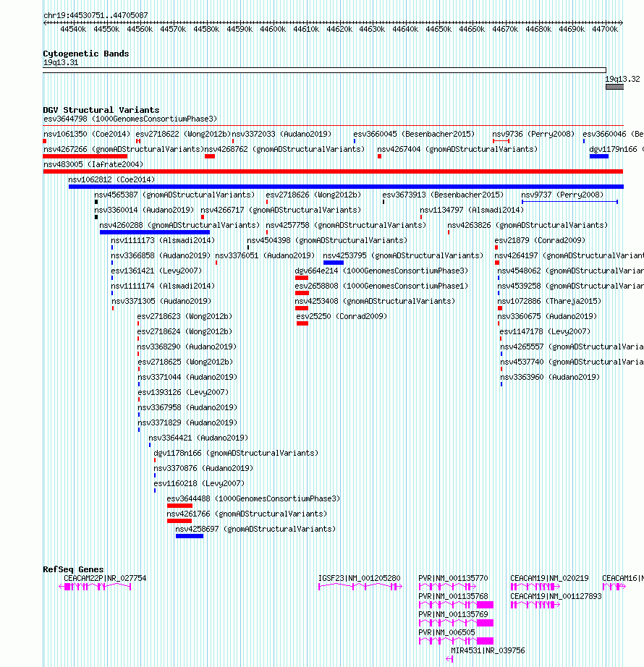
Task: Click the blue nsv4253795 variant bar
Action: pyautogui.click(x=334, y=263)
